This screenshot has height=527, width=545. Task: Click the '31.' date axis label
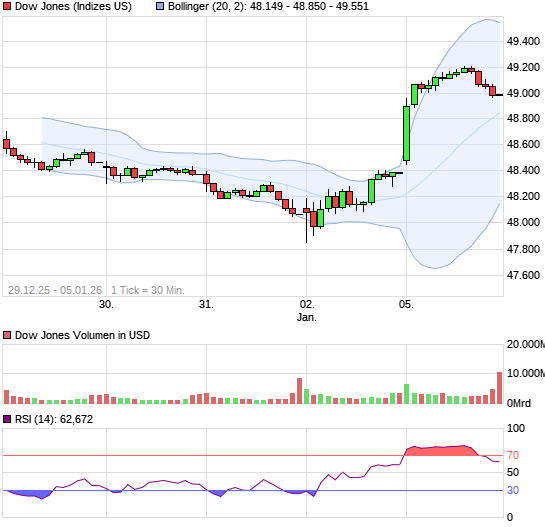(206, 304)
